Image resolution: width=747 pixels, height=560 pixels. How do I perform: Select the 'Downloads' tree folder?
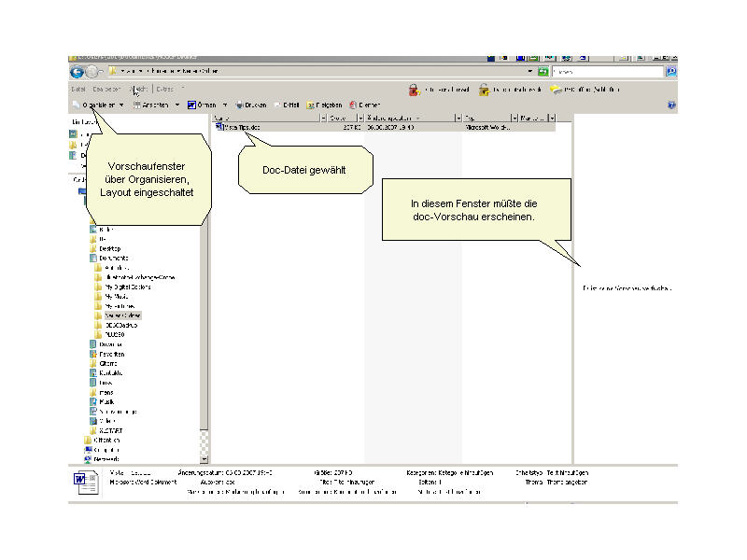tap(111, 344)
